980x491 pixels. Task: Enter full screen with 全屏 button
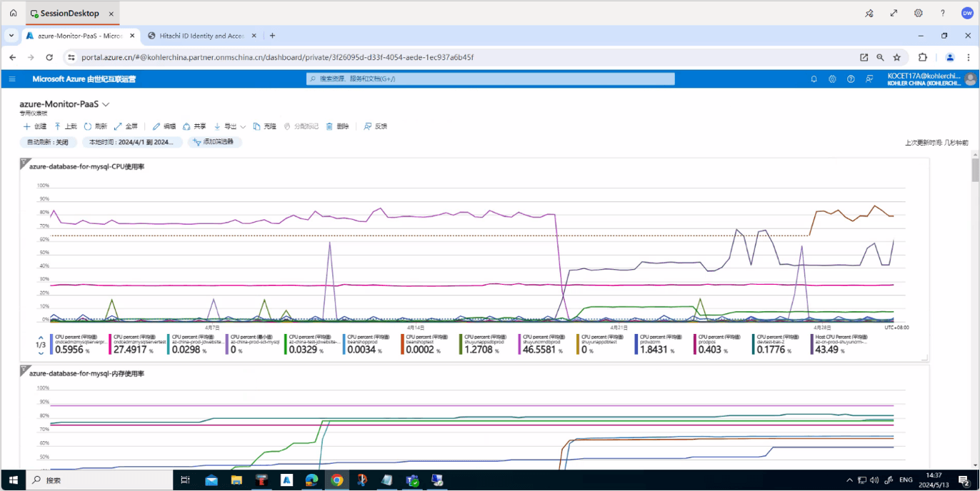click(x=126, y=126)
